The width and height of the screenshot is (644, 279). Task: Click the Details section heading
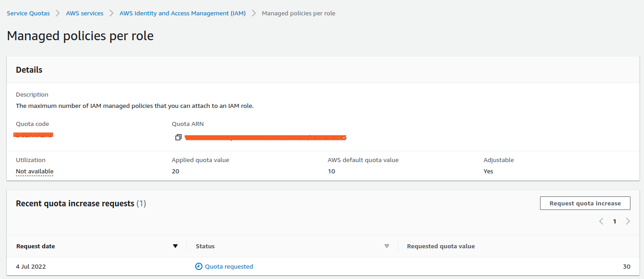29,70
